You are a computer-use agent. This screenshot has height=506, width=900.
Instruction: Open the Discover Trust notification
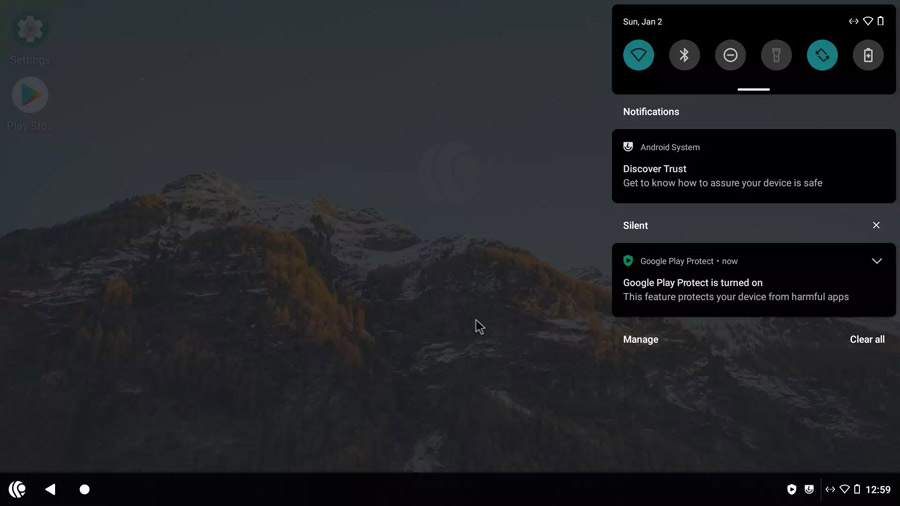point(753,166)
